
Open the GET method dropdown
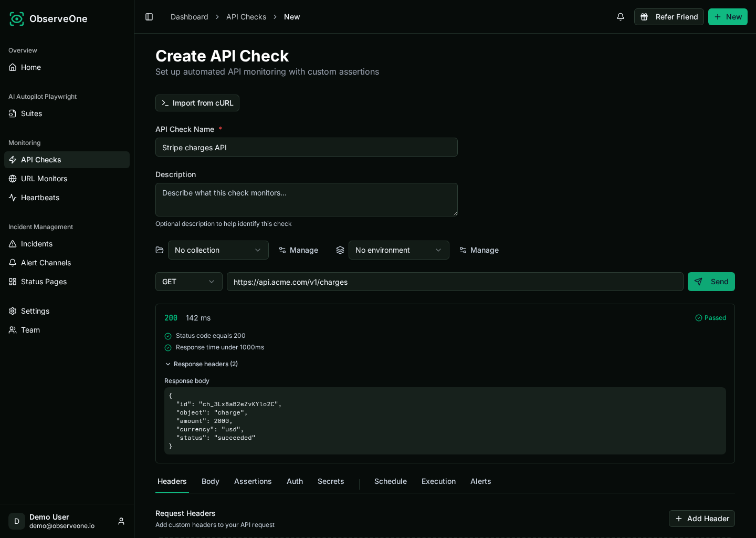point(189,282)
